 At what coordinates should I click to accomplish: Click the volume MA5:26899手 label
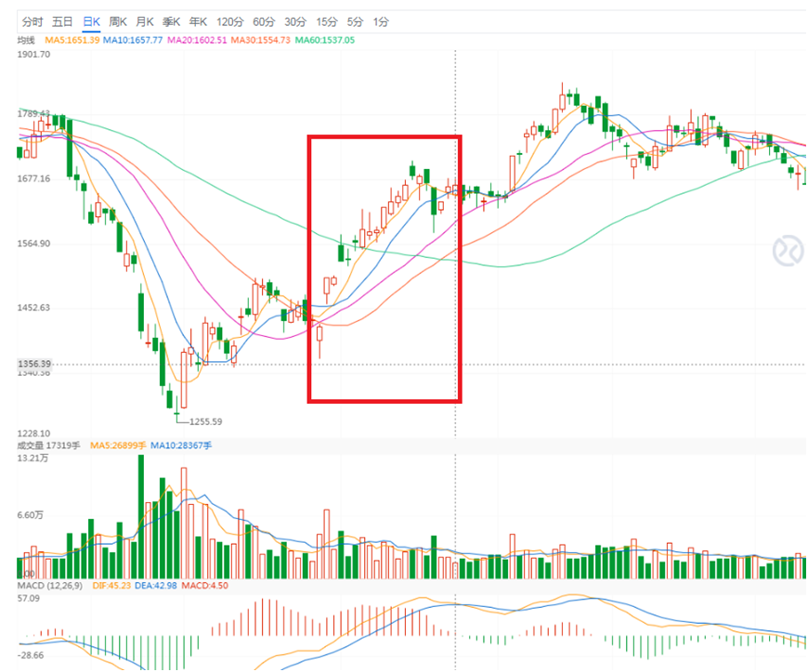pyautogui.click(x=118, y=446)
